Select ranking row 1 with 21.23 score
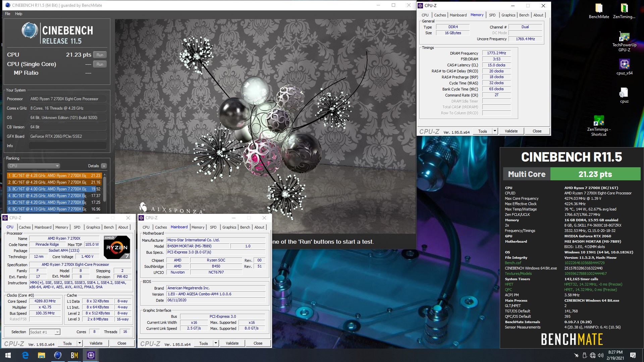The width and height of the screenshot is (644, 362). pyautogui.click(x=54, y=176)
